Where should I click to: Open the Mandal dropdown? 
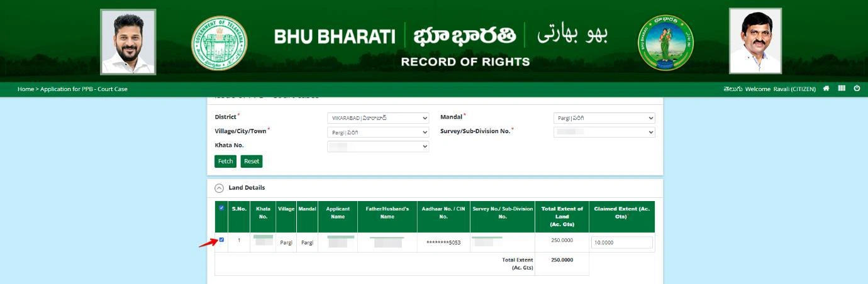point(604,118)
